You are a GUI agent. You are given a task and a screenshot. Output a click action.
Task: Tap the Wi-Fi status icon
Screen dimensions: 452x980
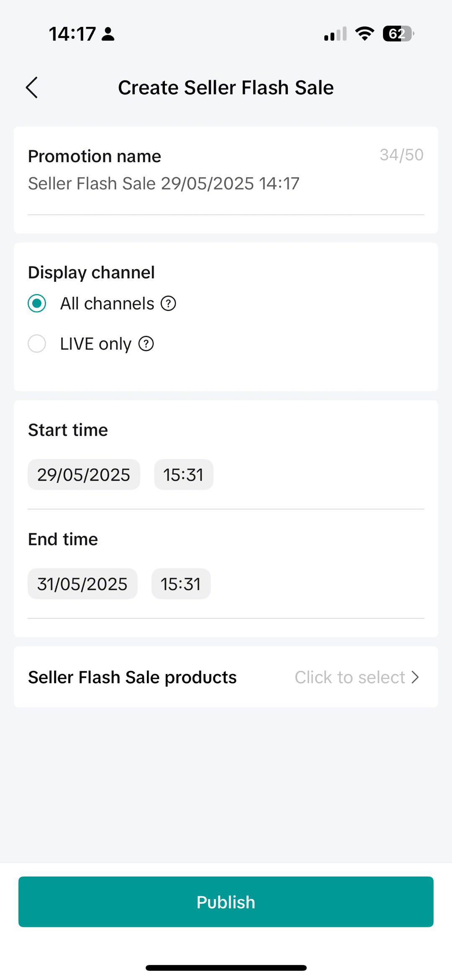[x=365, y=33]
